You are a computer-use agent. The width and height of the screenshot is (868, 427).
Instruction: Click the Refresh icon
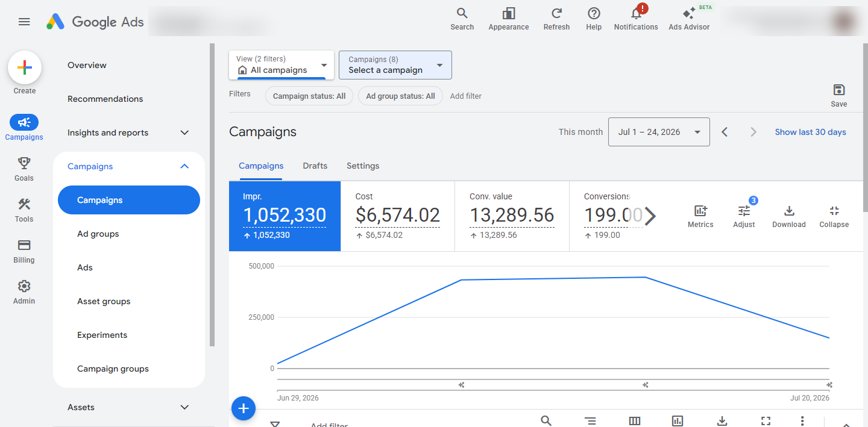[556, 19]
